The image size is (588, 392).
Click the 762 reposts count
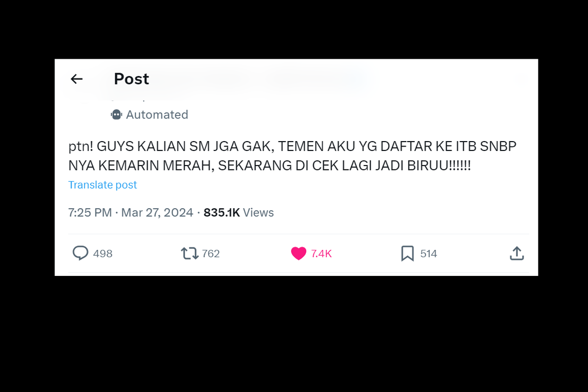coord(211,254)
